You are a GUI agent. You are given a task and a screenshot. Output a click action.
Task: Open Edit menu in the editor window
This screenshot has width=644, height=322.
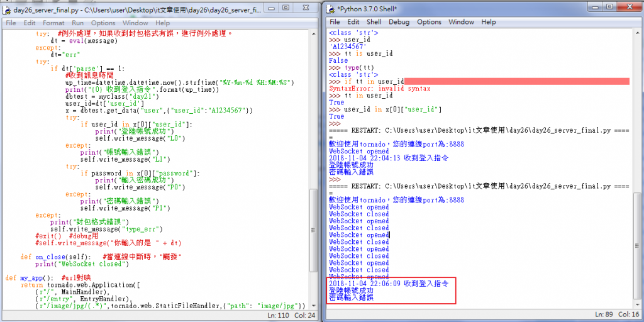point(29,23)
